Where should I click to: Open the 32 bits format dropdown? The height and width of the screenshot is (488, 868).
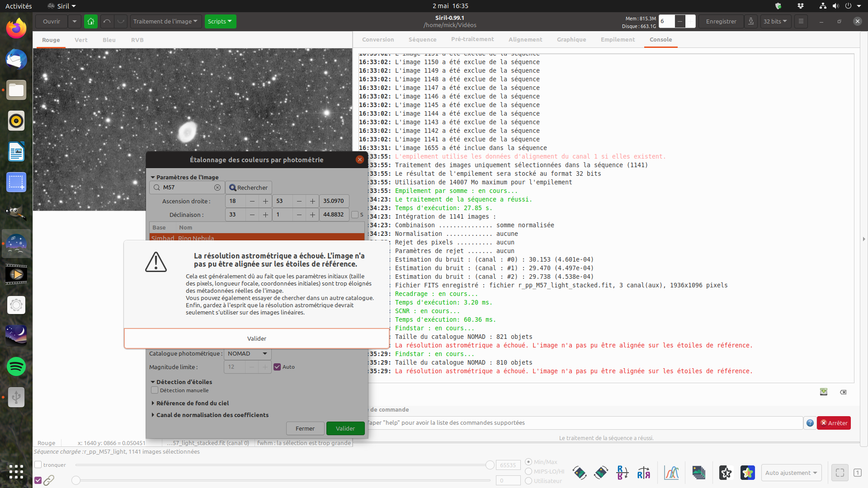(775, 21)
